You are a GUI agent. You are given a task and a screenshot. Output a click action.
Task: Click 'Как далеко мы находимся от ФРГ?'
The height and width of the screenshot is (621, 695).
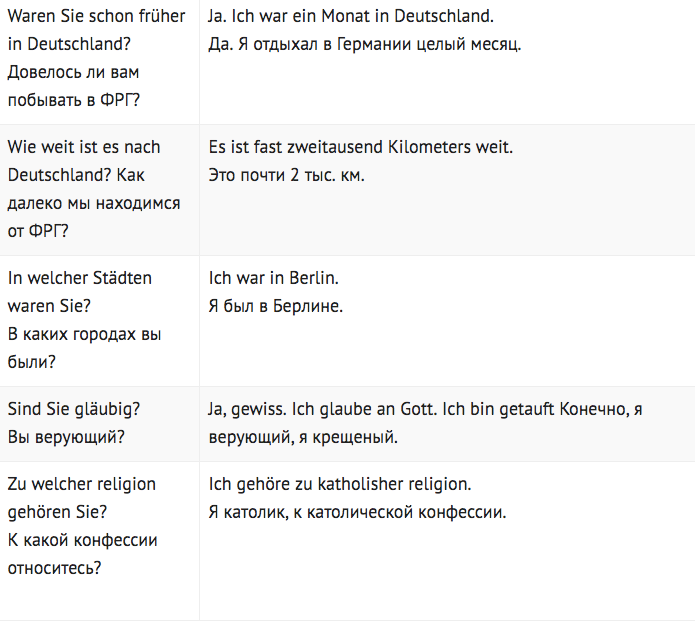[x=94, y=203]
